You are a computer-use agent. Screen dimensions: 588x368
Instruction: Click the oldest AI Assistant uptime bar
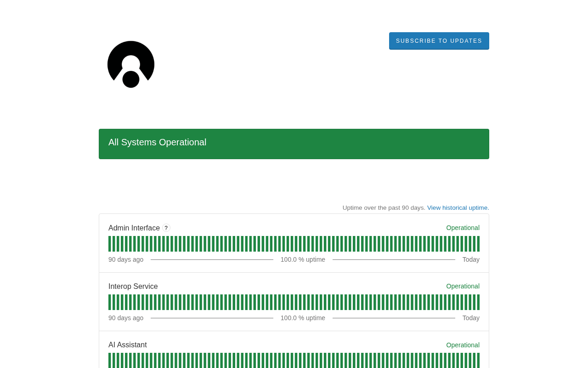coord(110,361)
